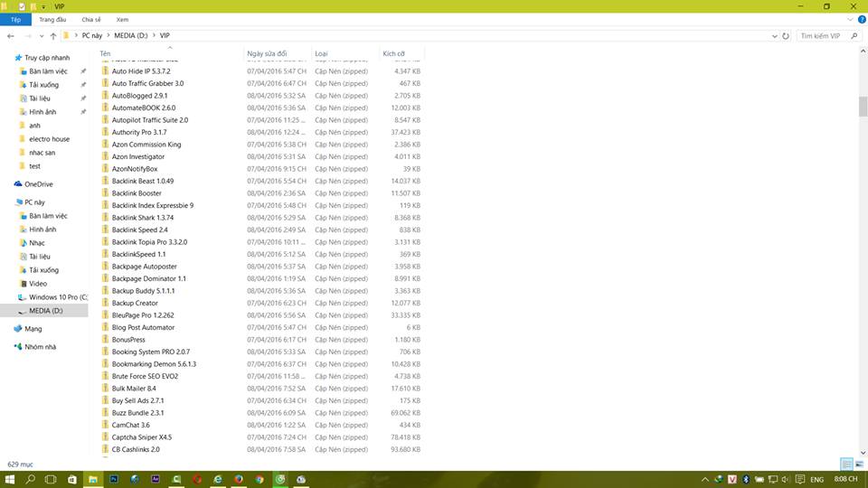Viewport: 868px width, 488px height.
Task: Sort by Kích cỡ column header
Action: coord(401,53)
